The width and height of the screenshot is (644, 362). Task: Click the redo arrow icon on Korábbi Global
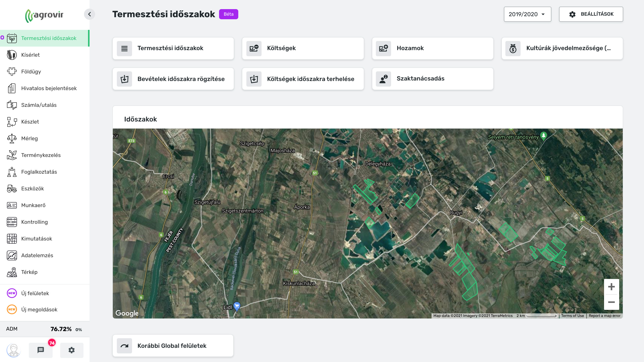[x=124, y=346]
